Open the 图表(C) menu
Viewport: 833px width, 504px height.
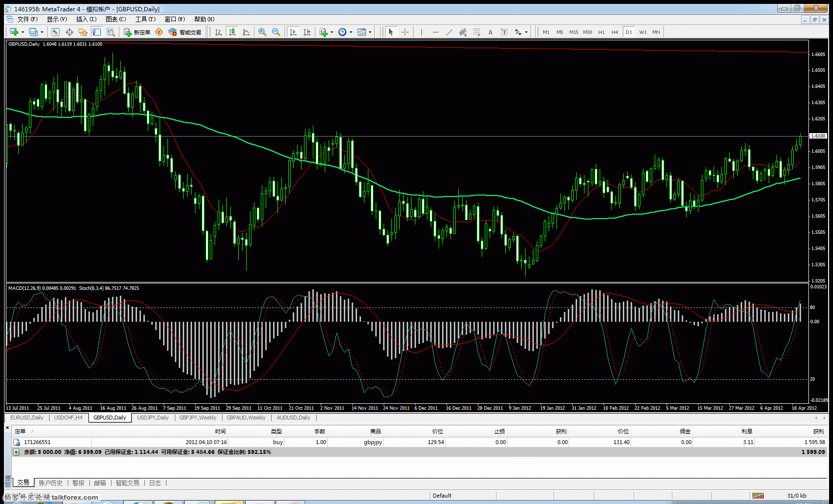116,19
